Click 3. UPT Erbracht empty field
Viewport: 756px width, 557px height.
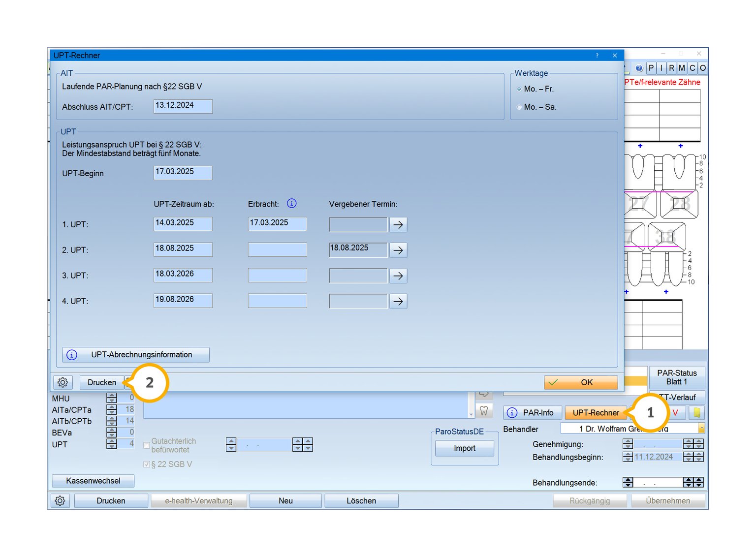pyautogui.click(x=278, y=275)
